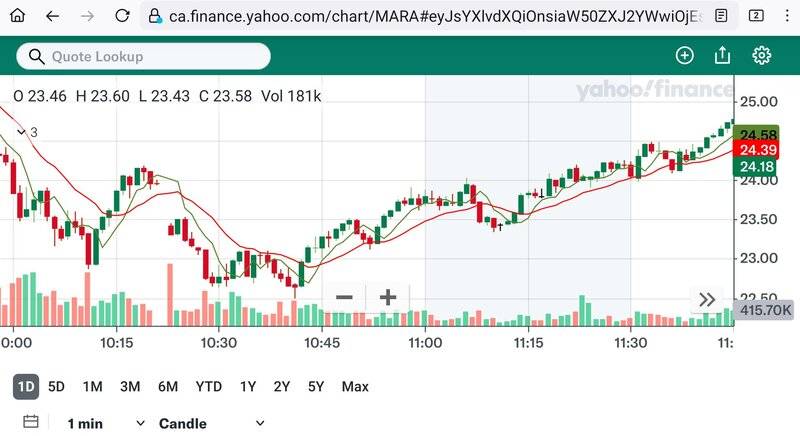Click the share chart icon
Viewport: 800px width, 436px height.
pos(723,56)
